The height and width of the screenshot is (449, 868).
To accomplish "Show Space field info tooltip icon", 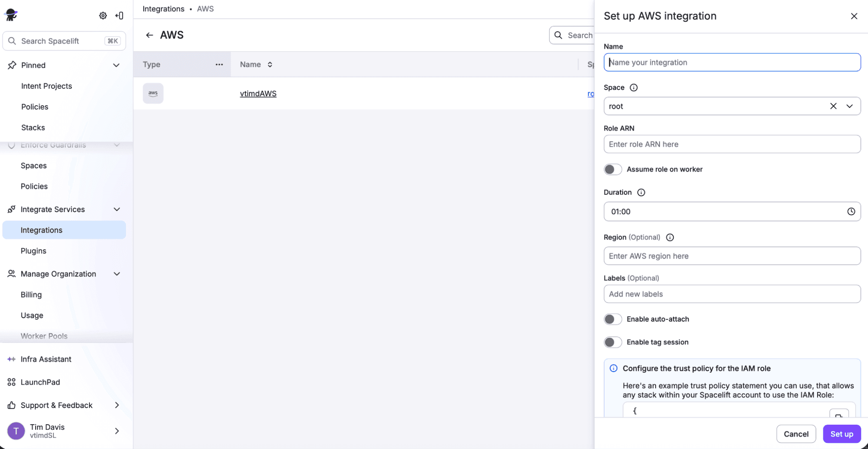I will [634, 87].
